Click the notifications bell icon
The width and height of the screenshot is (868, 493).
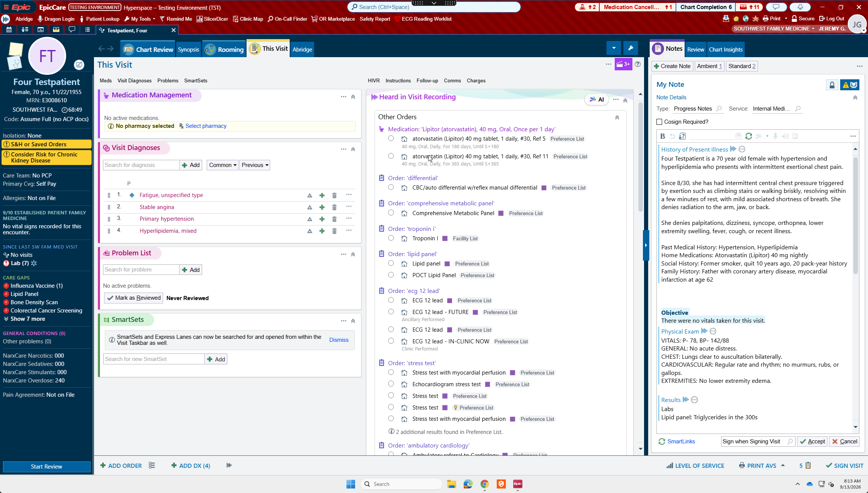[800, 7]
